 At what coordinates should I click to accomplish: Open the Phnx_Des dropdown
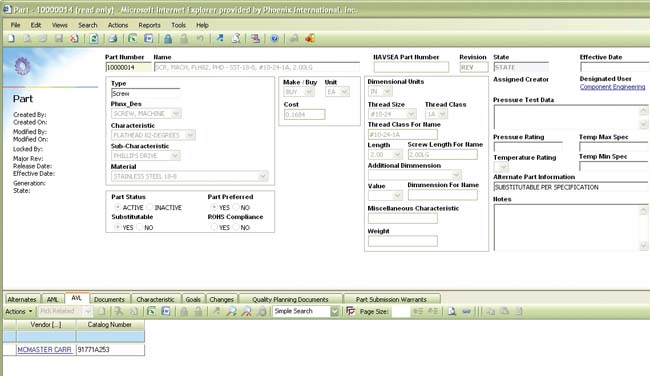[x=176, y=114]
